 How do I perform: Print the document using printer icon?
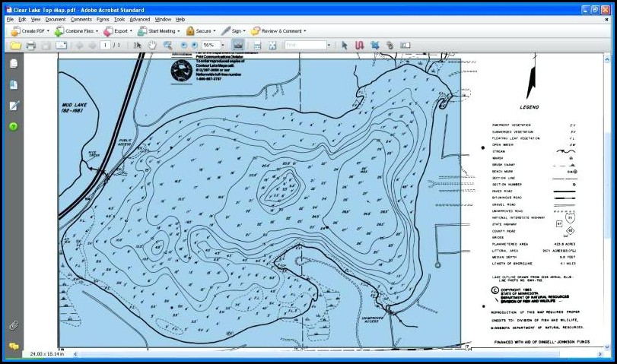pyautogui.click(x=31, y=46)
